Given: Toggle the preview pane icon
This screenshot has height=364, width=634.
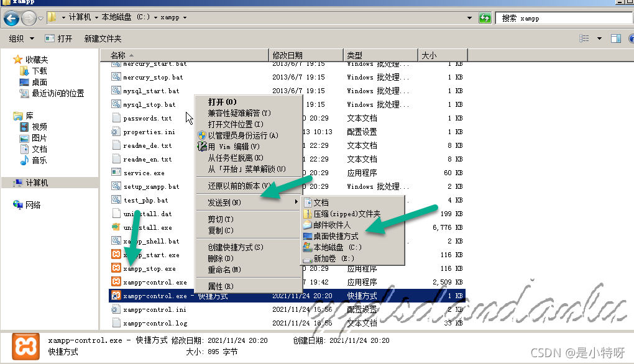Looking at the screenshot, I should pos(616,39).
